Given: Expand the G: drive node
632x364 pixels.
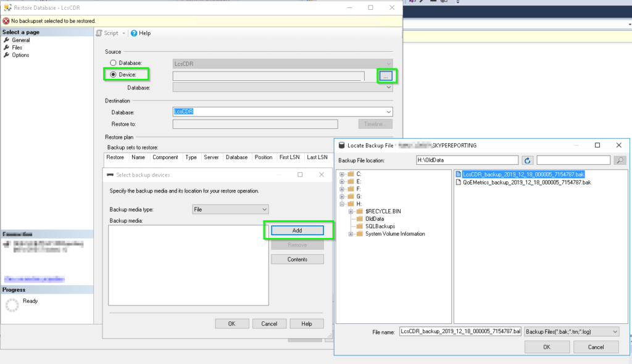Looking at the screenshot, I should pyautogui.click(x=342, y=197).
